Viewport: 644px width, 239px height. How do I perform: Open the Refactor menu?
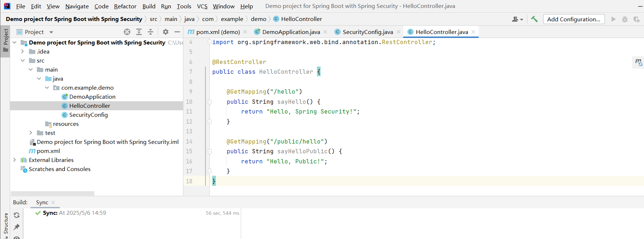click(x=125, y=6)
